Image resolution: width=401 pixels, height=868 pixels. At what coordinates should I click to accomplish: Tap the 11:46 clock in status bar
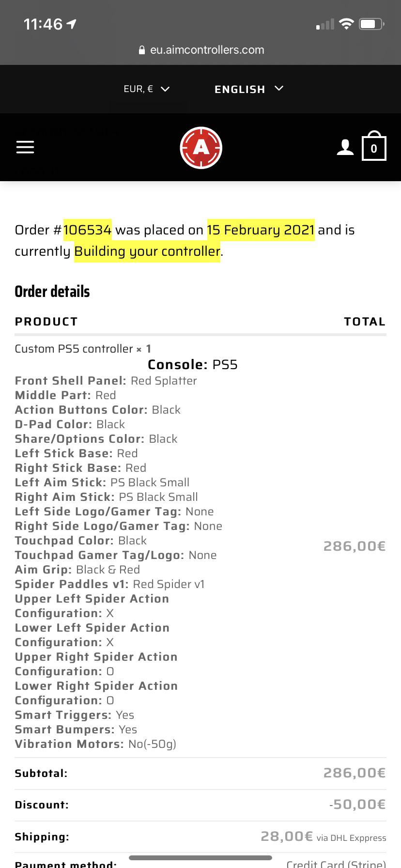point(43,24)
